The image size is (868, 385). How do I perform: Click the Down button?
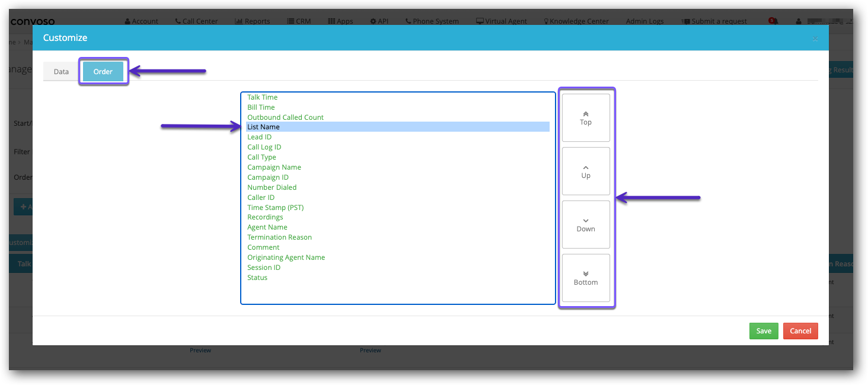click(586, 224)
